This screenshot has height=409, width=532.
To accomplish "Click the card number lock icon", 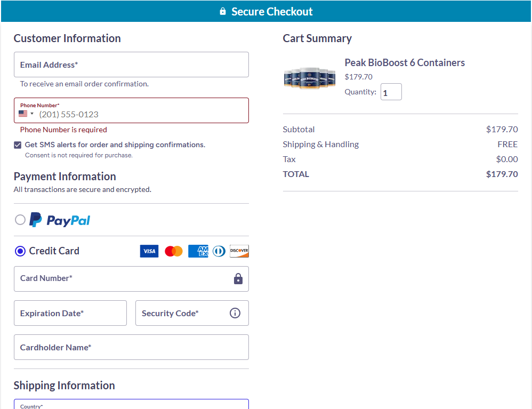I will click(238, 279).
